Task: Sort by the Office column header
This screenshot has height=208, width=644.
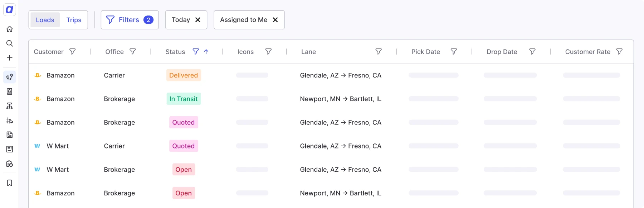Action: click(x=114, y=52)
